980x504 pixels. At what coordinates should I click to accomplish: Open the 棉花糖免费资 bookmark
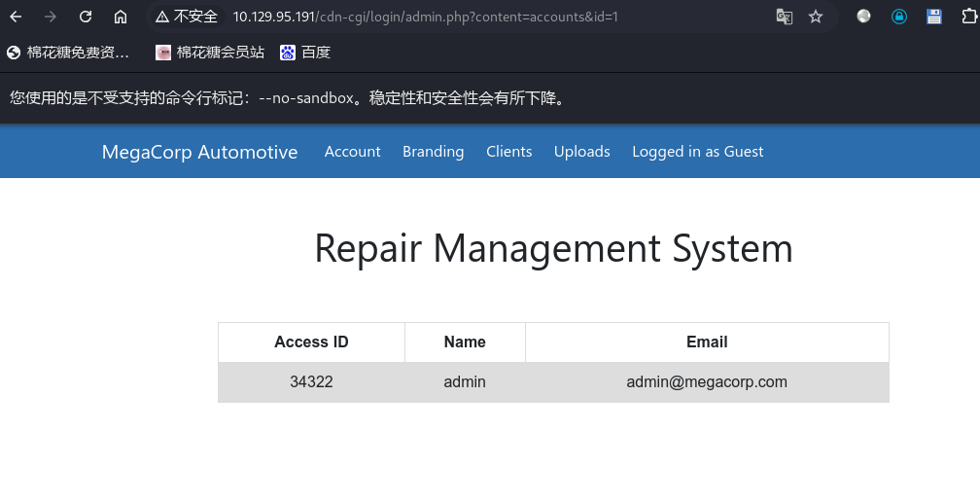point(68,53)
